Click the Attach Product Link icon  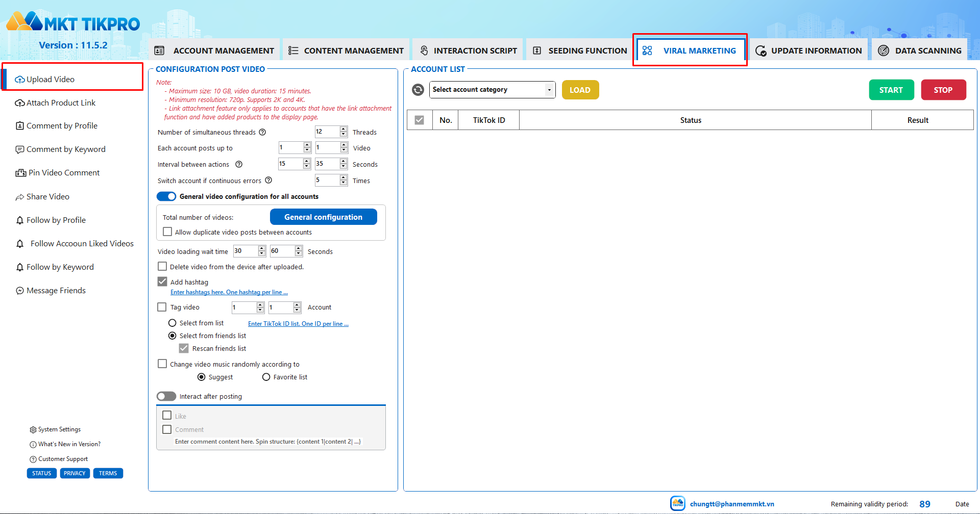[x=20, y=103]
